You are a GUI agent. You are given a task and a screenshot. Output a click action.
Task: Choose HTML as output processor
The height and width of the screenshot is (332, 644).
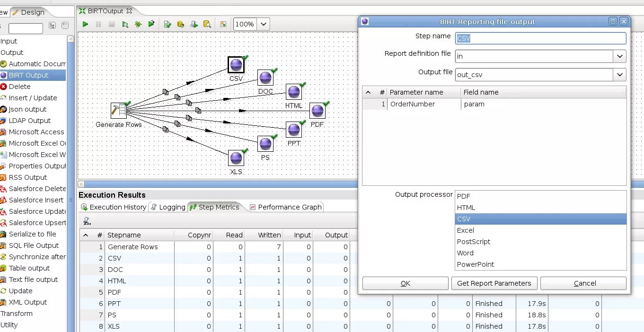tap(540, 208)
